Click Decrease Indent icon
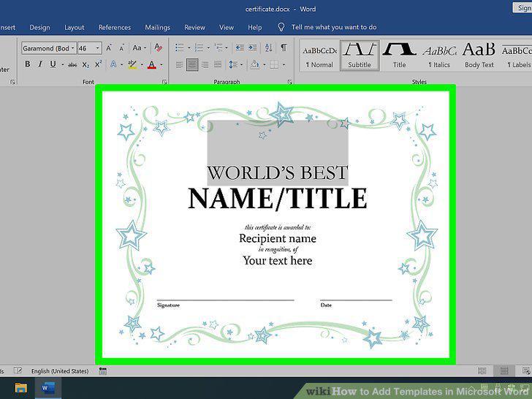Viewport: 532px width, 399px height. point(240,47)
